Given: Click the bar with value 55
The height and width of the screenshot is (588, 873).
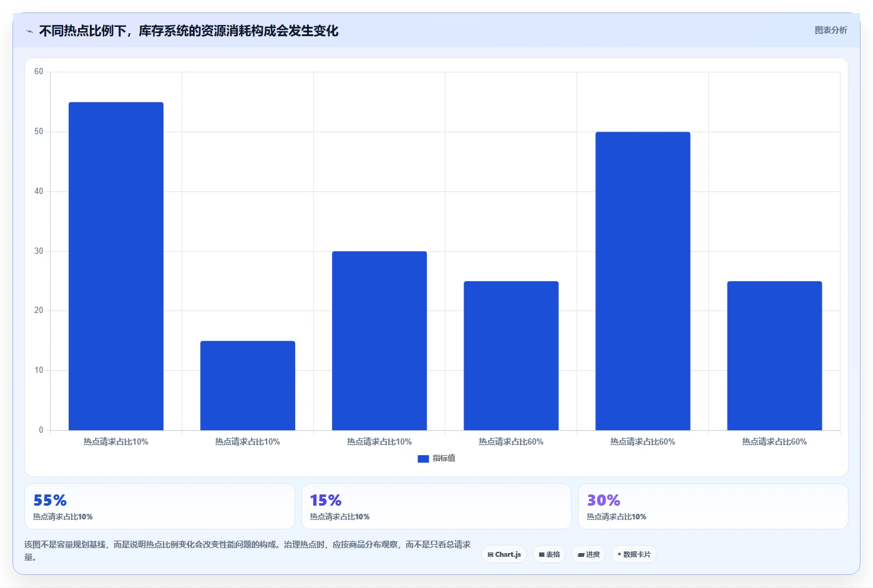Looking at the screenshot, I should pos(116,266).
